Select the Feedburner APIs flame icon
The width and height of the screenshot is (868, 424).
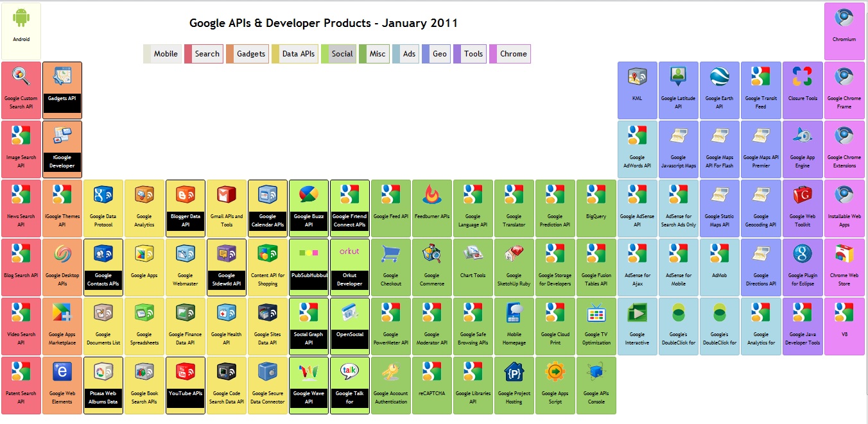click(x=431, y=194)
